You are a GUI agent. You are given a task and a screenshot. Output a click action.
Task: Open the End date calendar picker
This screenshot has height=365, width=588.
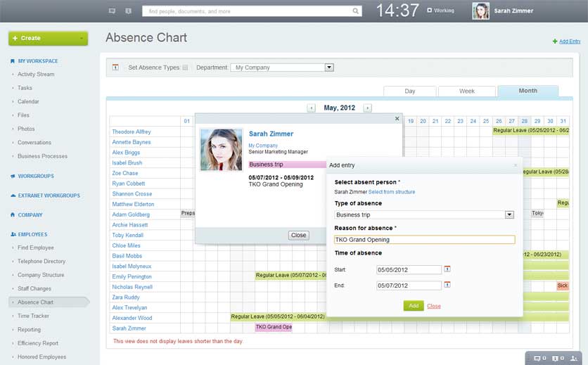tap(447, 286)
